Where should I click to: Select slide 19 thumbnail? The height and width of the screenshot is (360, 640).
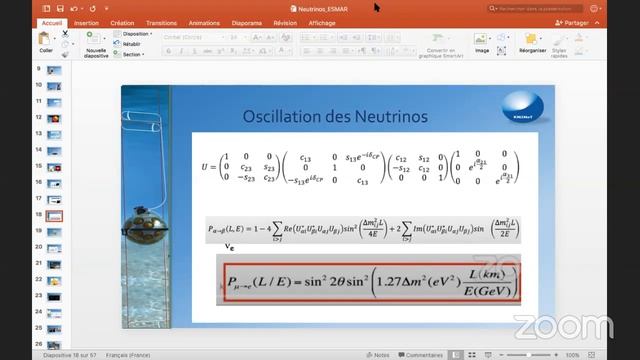(x=54, y=232)
